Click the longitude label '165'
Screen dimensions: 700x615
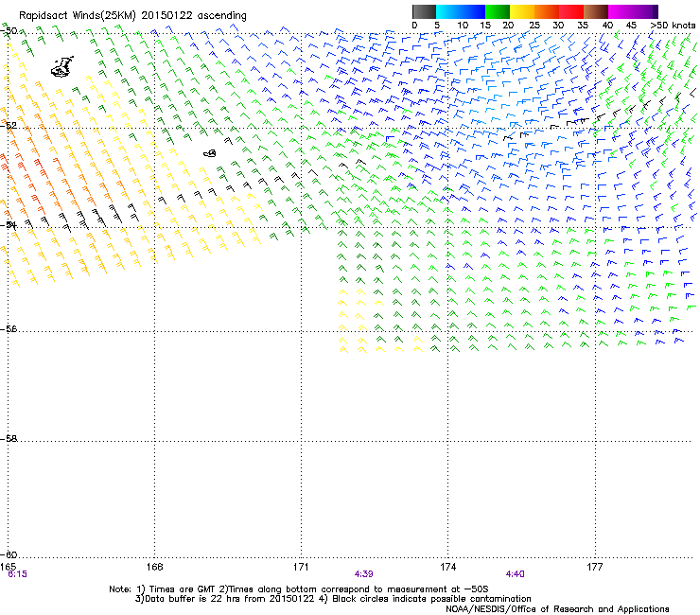click(x=8, y=567)
